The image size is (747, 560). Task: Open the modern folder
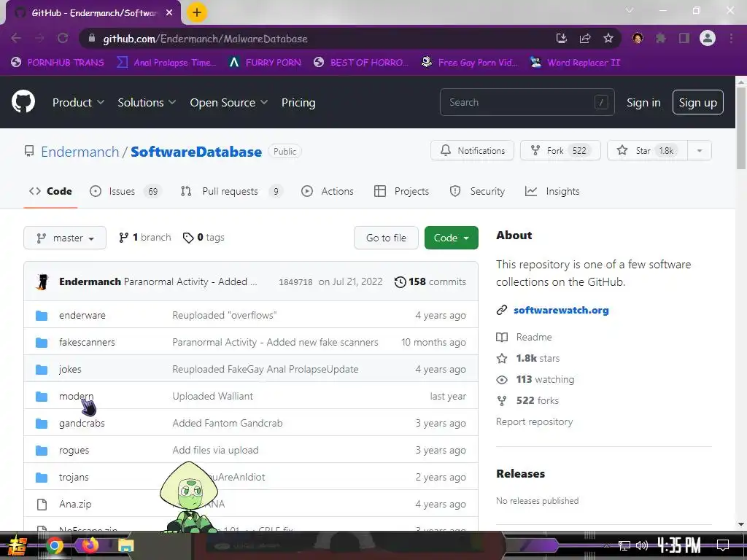[x=76, y=396]
